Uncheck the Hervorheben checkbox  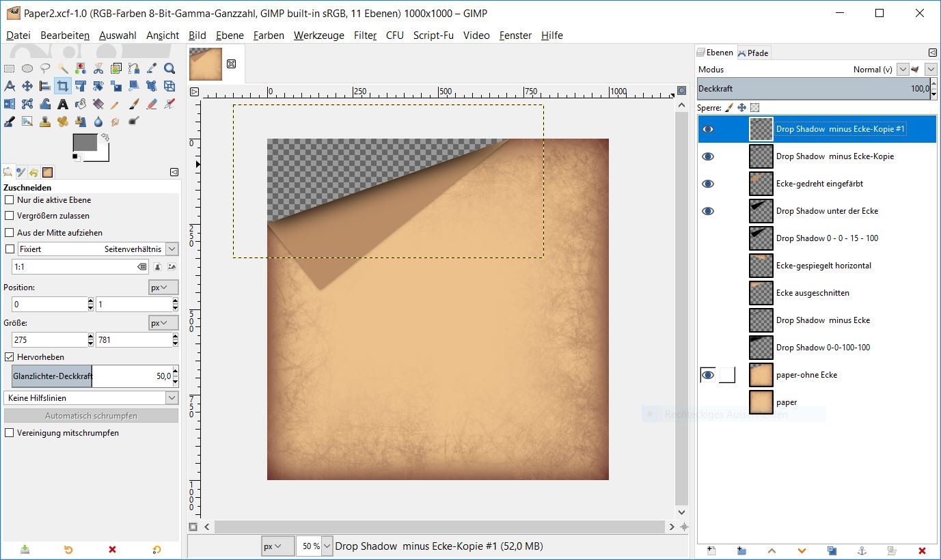coord(10,356)
